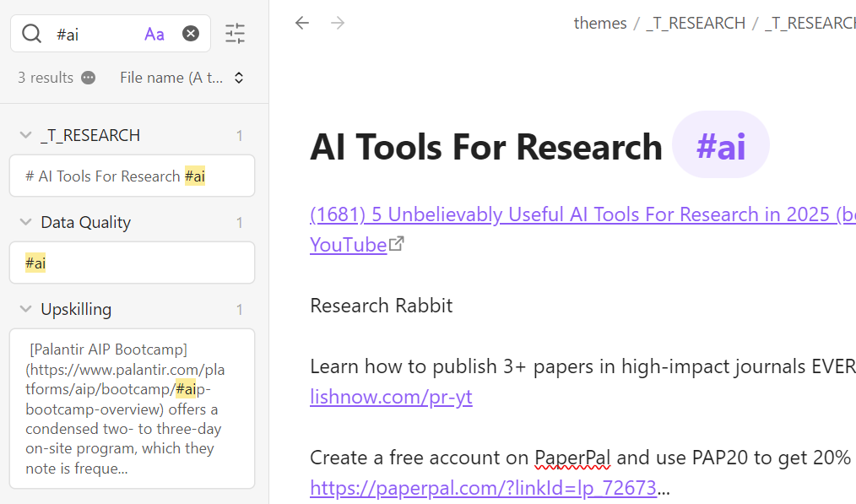Click the external link icon after YouTube
The image size is (856, 504).
click(x=397, y=244)
